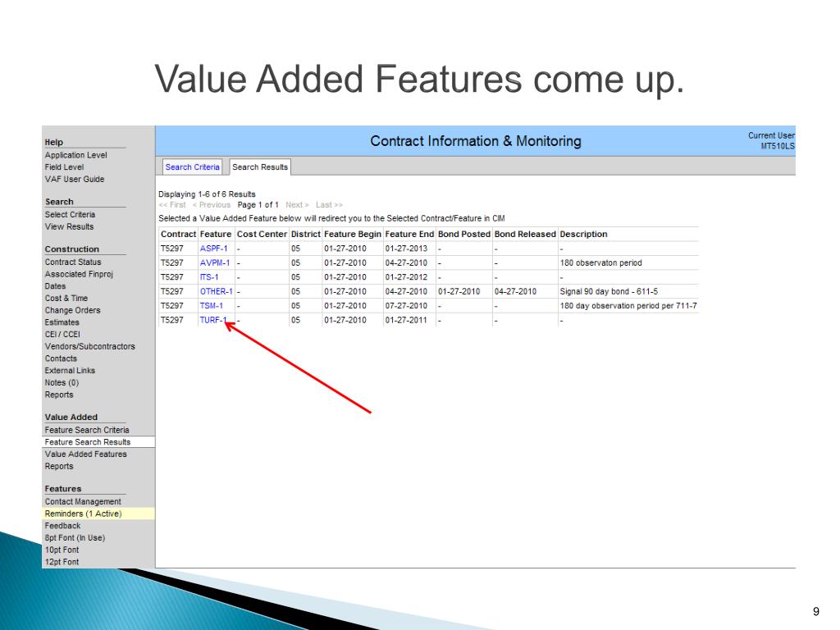Click Feature End date 01-27-2013

coord(406,249)
